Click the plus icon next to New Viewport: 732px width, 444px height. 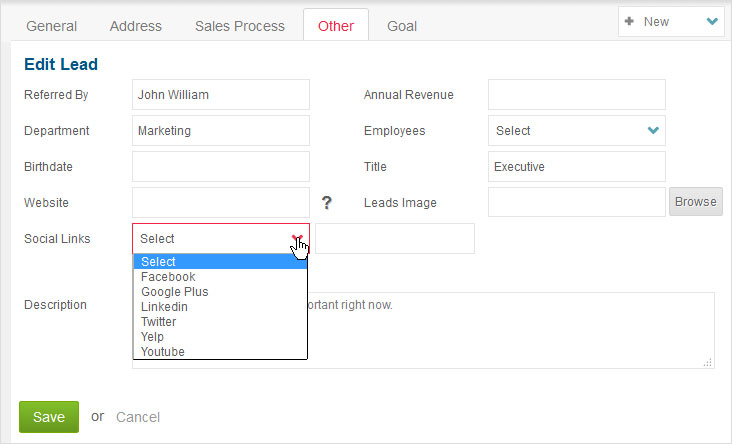(x=629, y=21)
